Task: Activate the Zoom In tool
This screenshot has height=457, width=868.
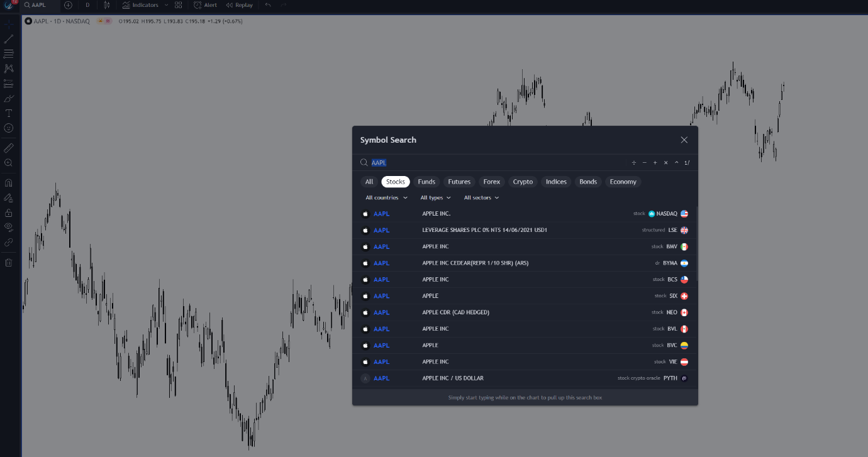Action: 9,163
